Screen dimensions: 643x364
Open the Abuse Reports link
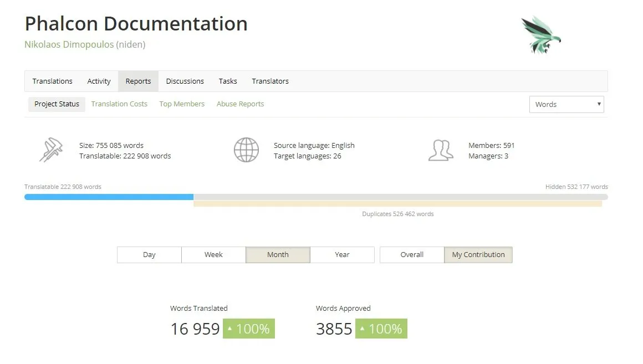[x=241, y=104]
